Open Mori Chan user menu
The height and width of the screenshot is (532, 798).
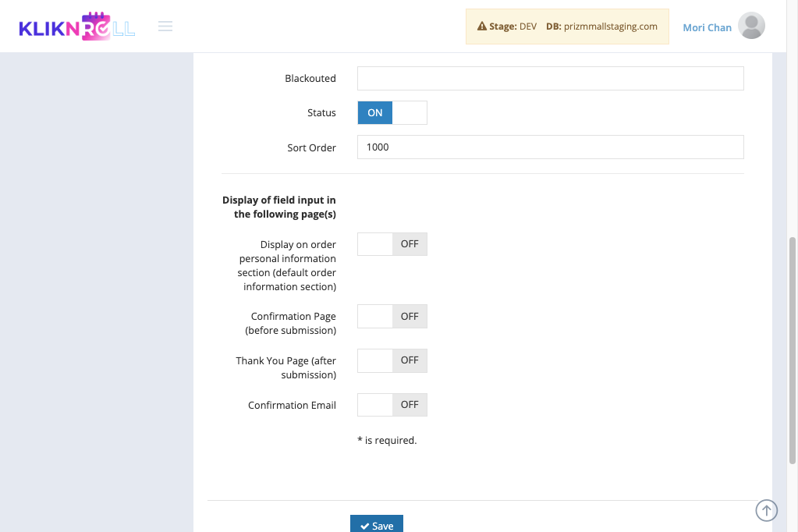(x=707, y=27)
